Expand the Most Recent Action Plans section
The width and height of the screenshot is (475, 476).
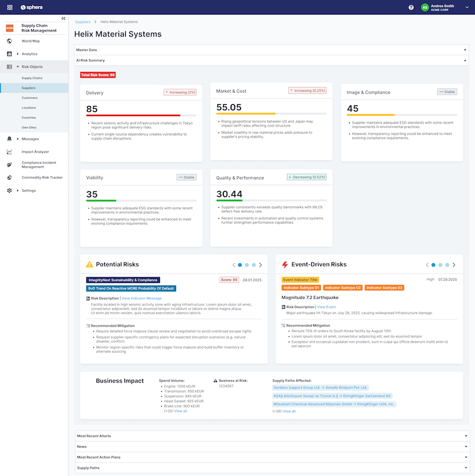pos(272,457)
